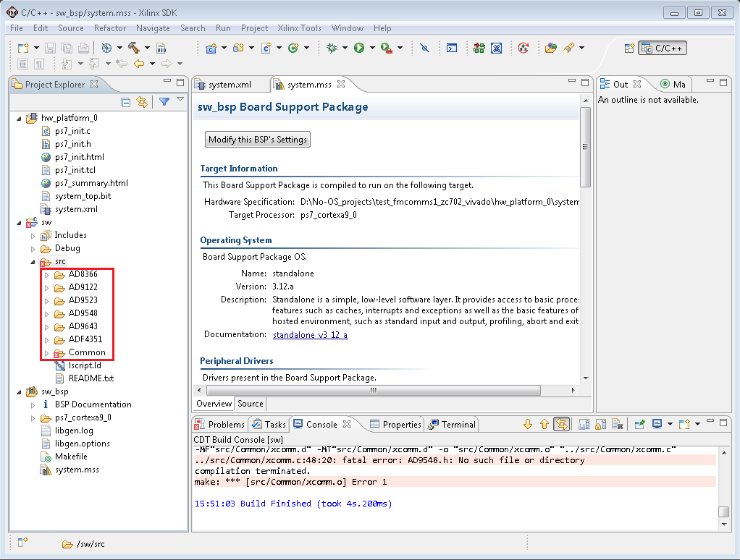The width and height of the screenshot is (740, 560).
Task: Click Previous Error up arrow in Console
Action: coord(545,424)
